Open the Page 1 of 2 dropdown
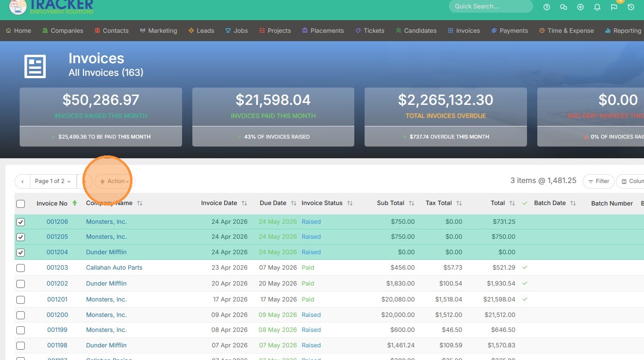 point(53,181)
